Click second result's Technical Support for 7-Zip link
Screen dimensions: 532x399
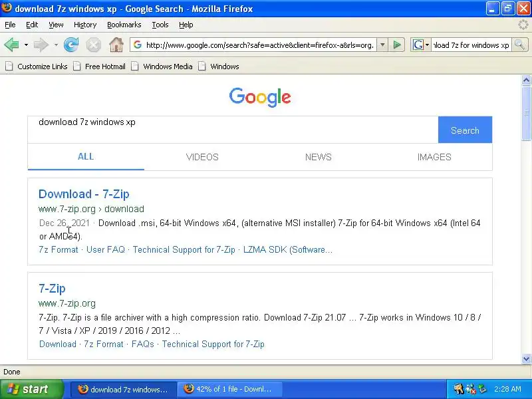click(x=213, y=344)
